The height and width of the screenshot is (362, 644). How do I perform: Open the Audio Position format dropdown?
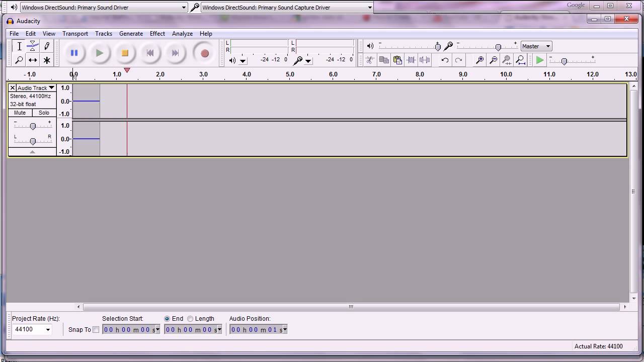[x=285, y=329]
